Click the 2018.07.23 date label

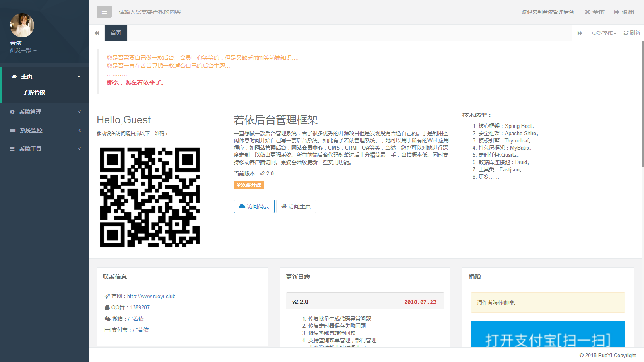420,302
